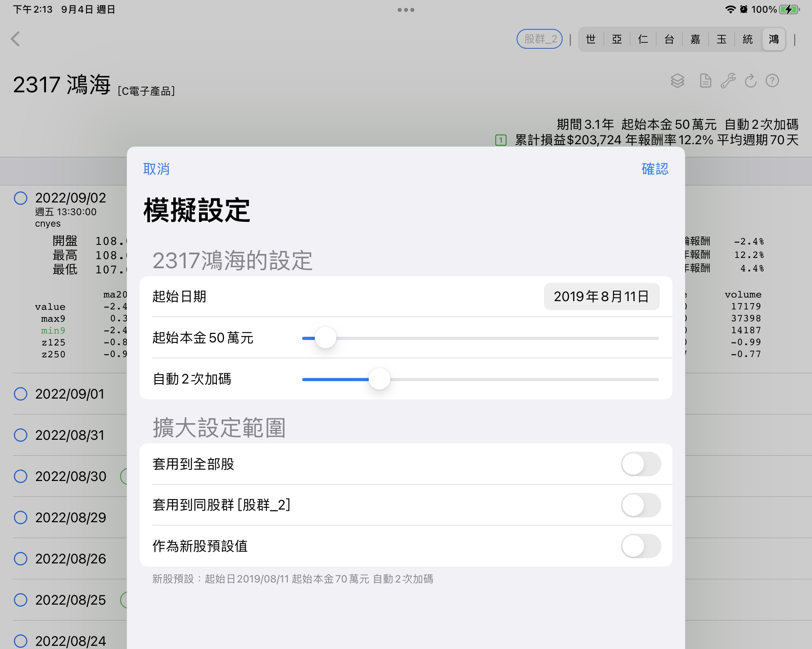The height and width of the screenshot is (649, 812).
Task: Confirm settings by tapping 確認
Action: pos(655,169)
